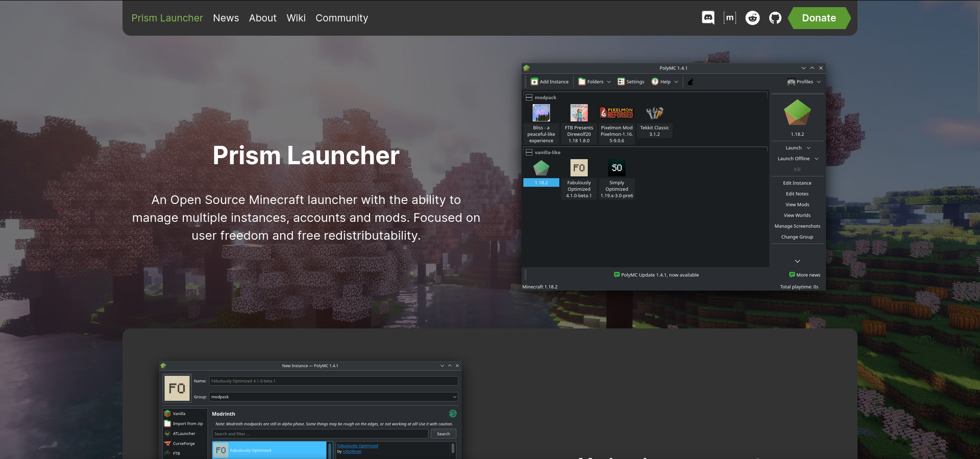The width and height of the screenshot is (980, 459).
Task: Click the PolyMC Update 1.4.1 news notice
Action: click(656, 275)
